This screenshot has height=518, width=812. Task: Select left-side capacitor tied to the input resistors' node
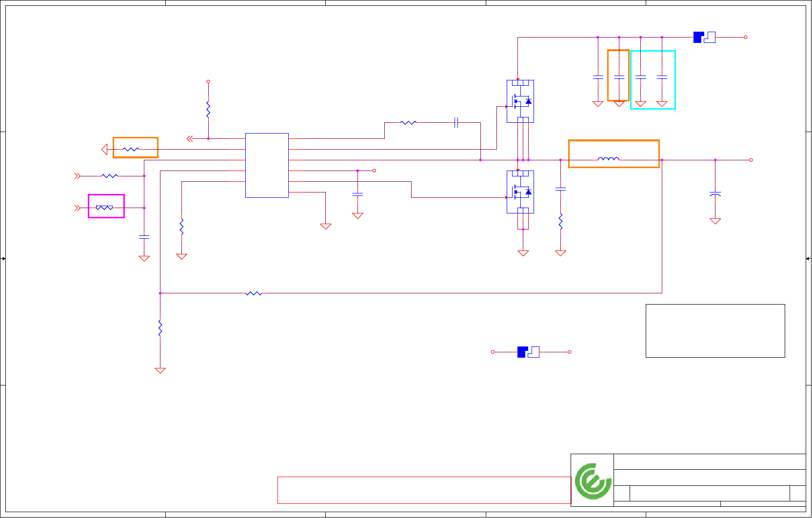[144, 237]
